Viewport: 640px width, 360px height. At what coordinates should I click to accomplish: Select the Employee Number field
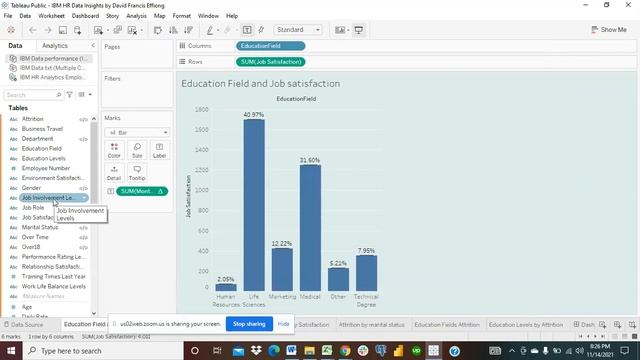tap(46, 168)
